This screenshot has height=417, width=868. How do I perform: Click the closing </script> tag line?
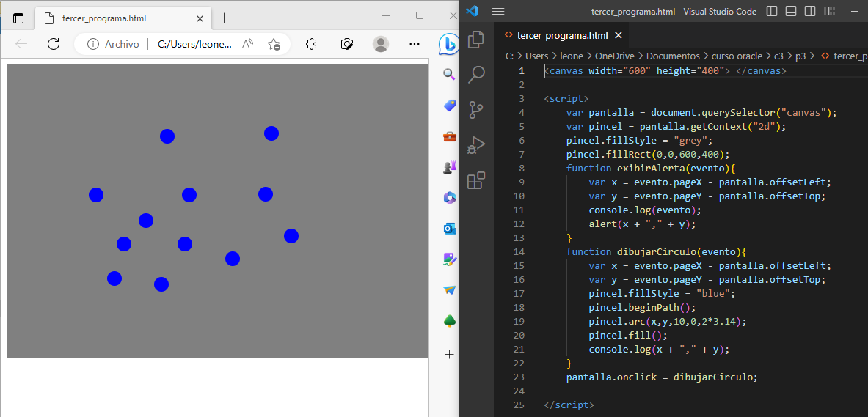569,405
